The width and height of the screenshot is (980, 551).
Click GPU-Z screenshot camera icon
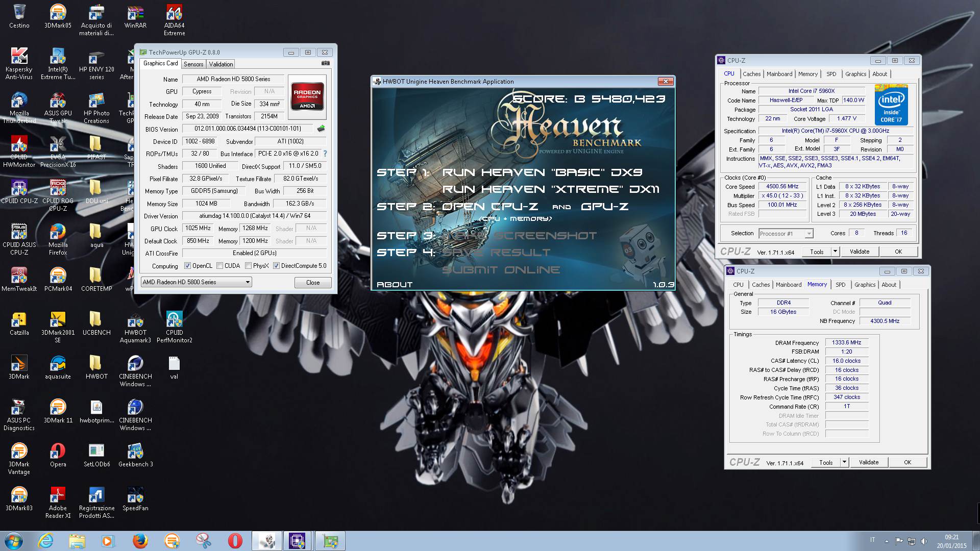click(325, 63)
